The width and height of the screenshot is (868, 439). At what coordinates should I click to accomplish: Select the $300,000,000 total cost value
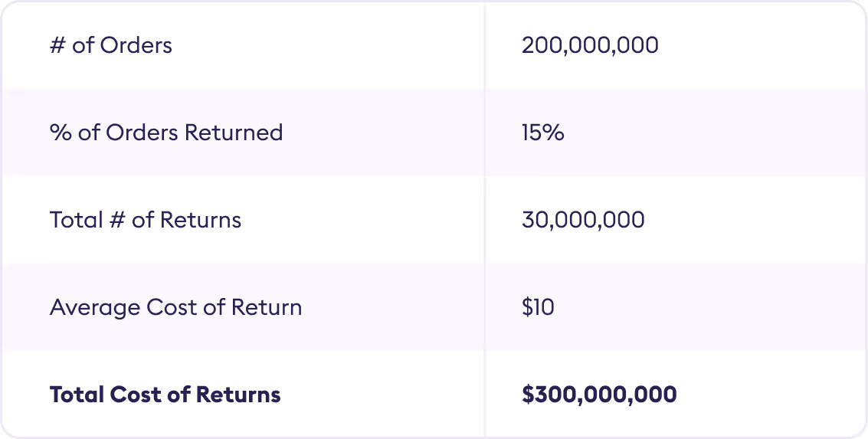pyautogui.click(x=600, y=395)
